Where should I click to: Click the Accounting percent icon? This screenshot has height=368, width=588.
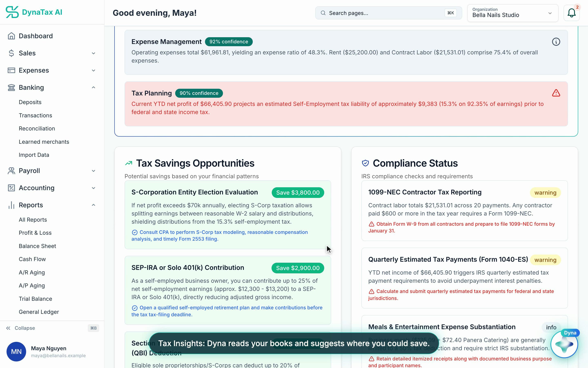[11, 188]
